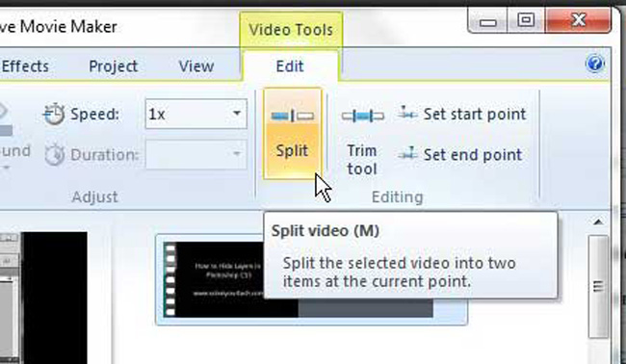The image size is (626, 364).
Task: Open Help via the blue question mark
Action: 595,64
